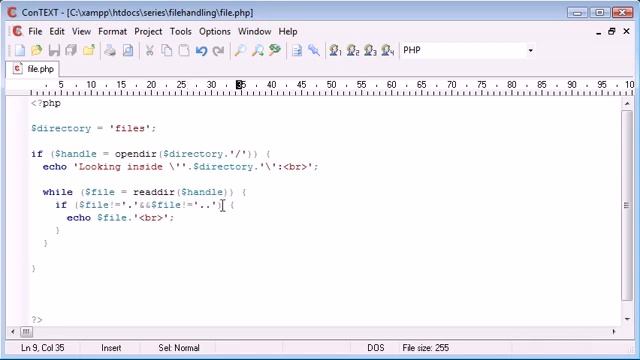The width and height of the screenshot is (640, 360).
Task: Click ruler mark 50
Action: (x=331, y=84)
